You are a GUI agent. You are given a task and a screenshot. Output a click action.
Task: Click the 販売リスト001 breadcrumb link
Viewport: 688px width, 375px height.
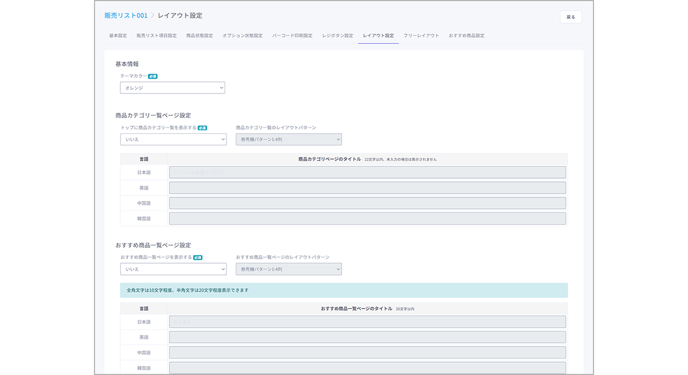126,15
